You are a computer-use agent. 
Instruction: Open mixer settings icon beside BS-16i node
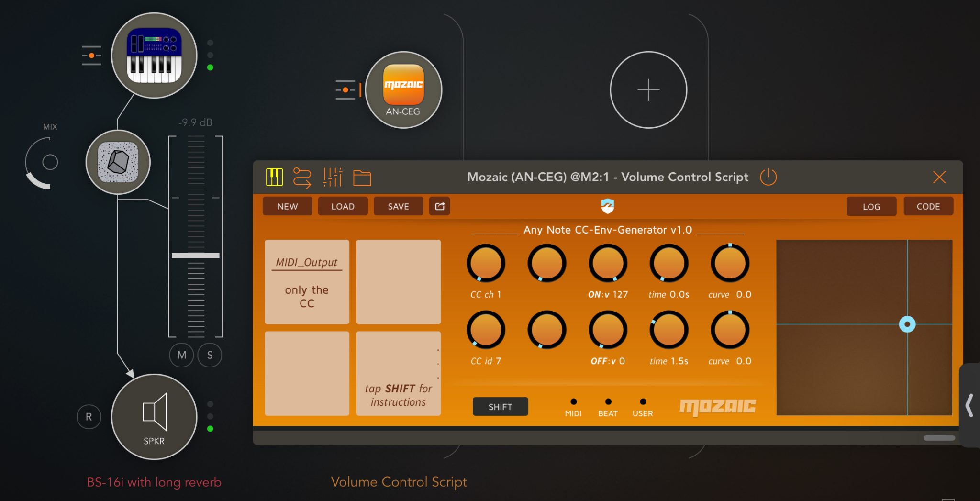pyautogui.click(x=91, y=56)
